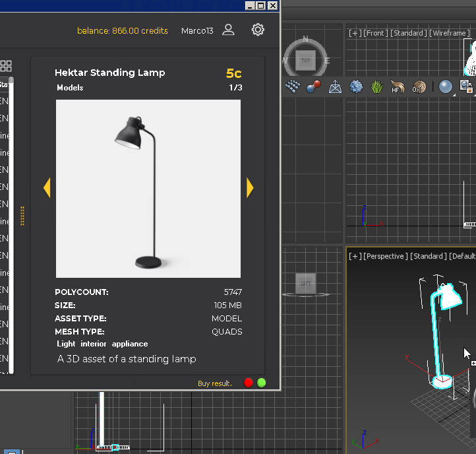Click the Buy result status text
This screenshot has height=454, width=476.
point(215,383)
